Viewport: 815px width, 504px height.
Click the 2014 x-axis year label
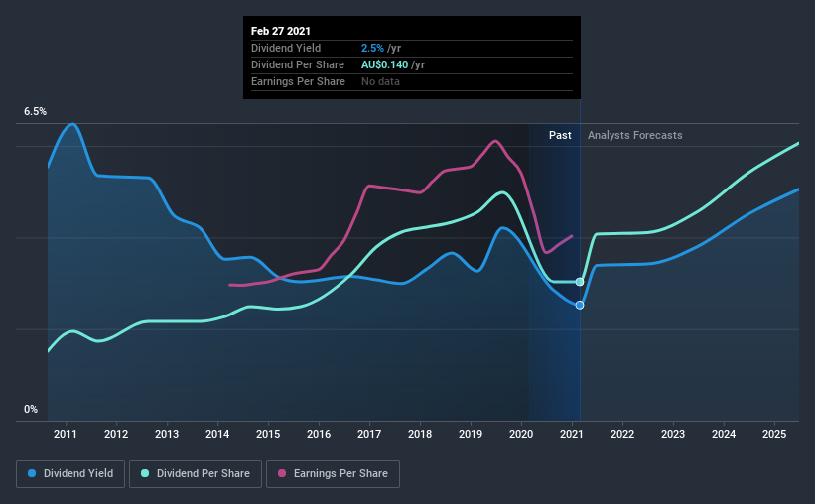(217, 434)
